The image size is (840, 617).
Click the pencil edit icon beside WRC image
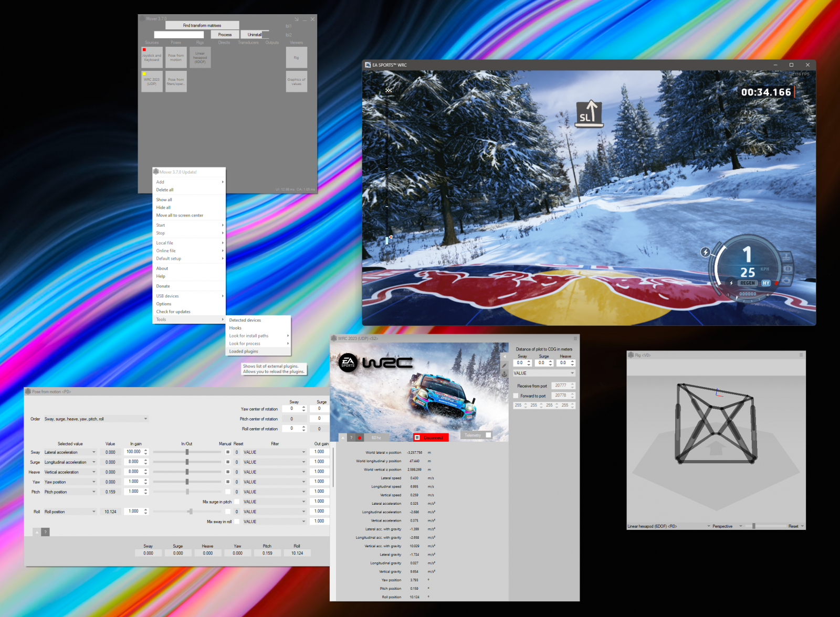point(505,365)
